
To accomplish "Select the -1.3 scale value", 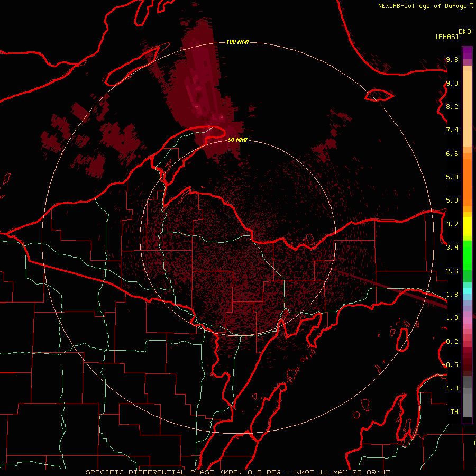I will (451, 388).
